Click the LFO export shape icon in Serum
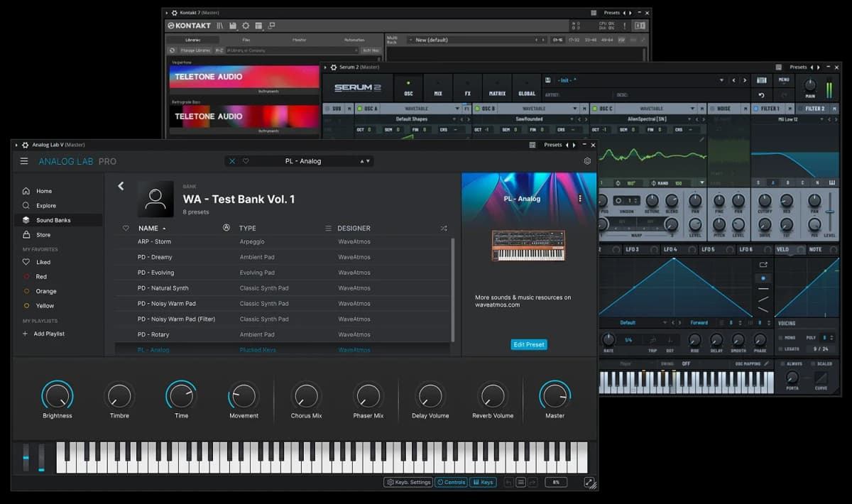This screenshot has height=504, width=852. pos(763,265)
